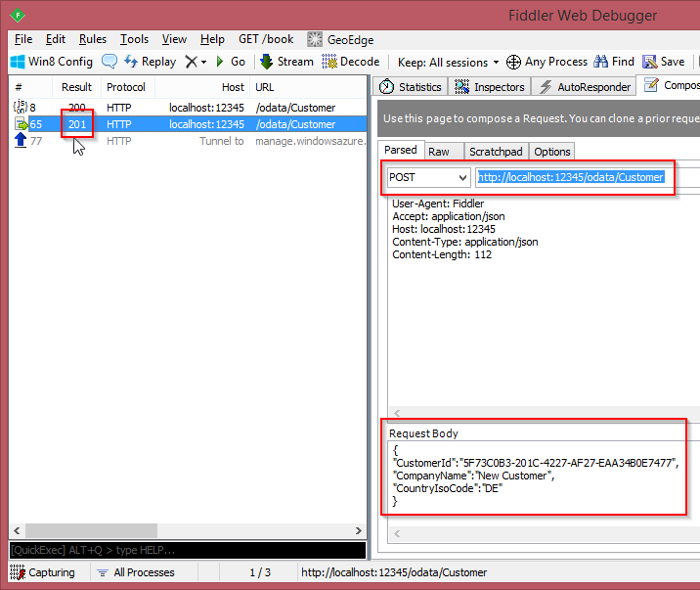Click session list scrollbar left arrow
Image resolution: width=700 pixels, height=590 pixels.
17,531
